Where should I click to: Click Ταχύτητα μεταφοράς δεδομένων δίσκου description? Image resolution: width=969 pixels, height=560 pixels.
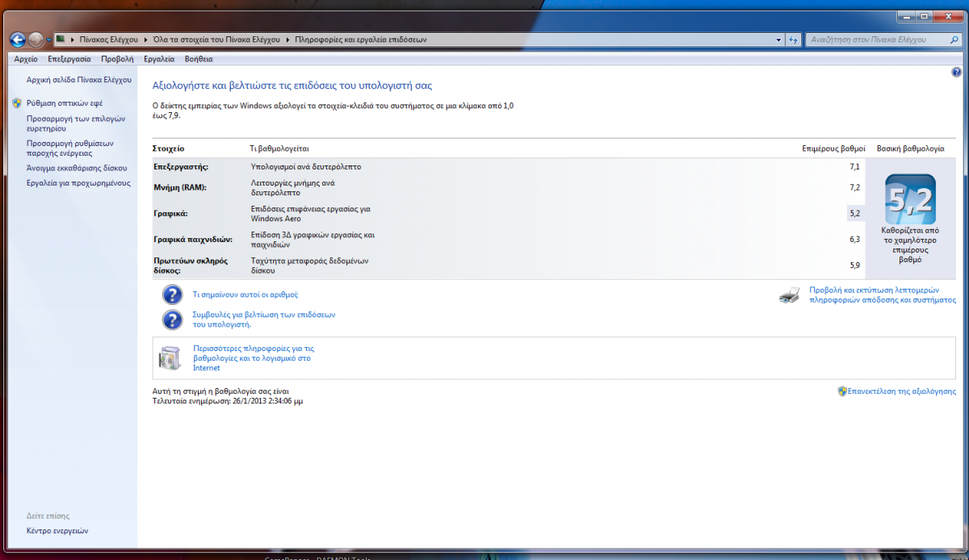[309, 265]
